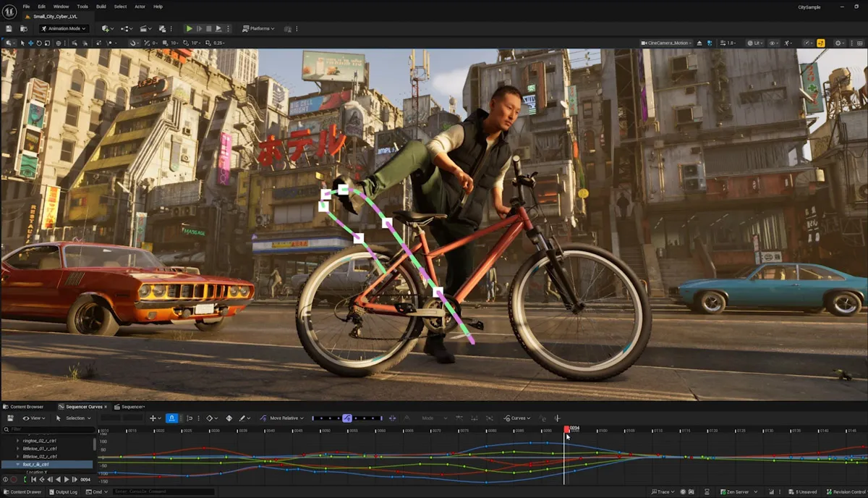The width and height of the screenshot is (868, 498).
Task: Eject from the CineCamera pilot view
Action: pos(699,43)
